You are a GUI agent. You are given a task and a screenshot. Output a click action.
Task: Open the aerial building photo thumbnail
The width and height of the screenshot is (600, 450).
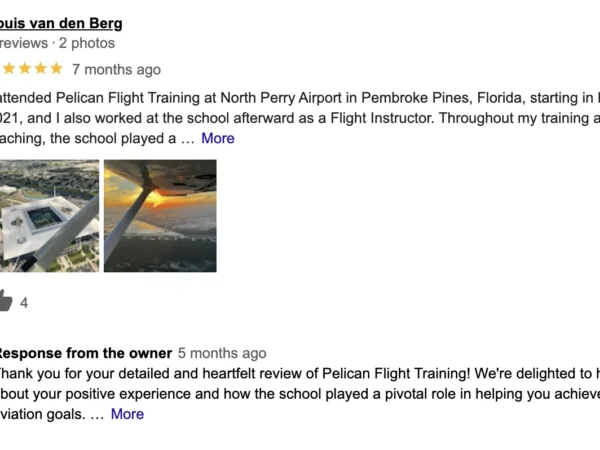click(49, 216)
